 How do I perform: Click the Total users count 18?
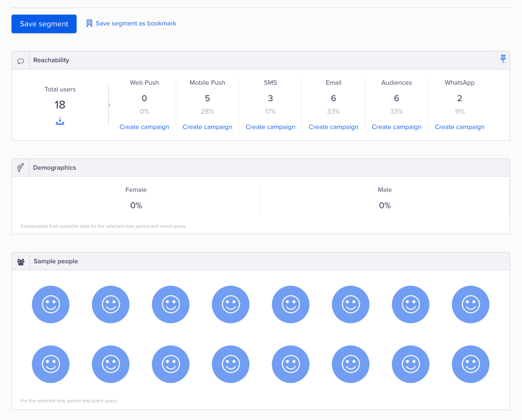pos(60,105)
